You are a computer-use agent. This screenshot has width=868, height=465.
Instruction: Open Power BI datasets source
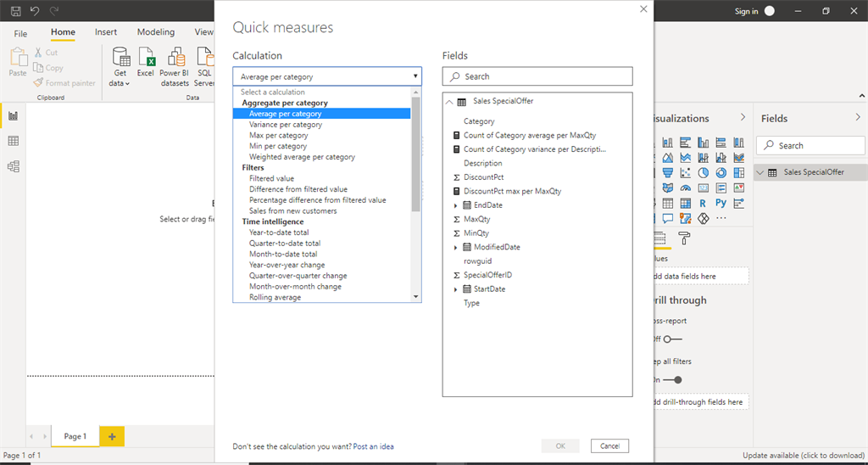click(175, 66)
